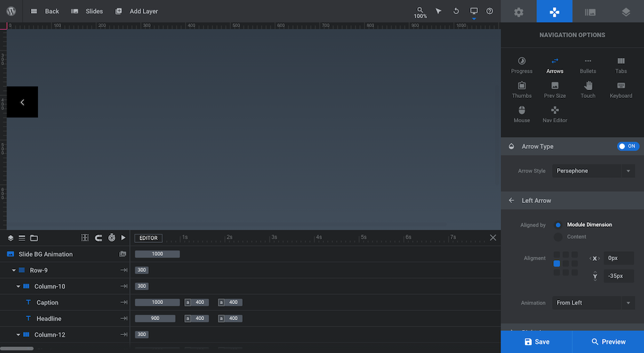
Task: Go Back to the modules overview
Action: click(45, 11)
